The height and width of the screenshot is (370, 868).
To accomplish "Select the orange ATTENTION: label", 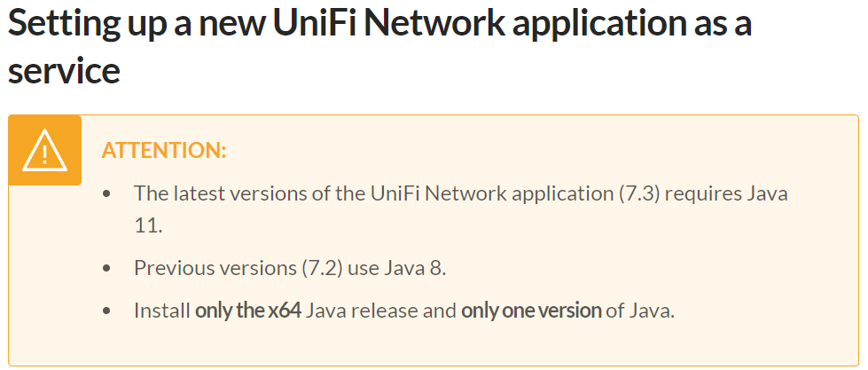I will (164, 150).
